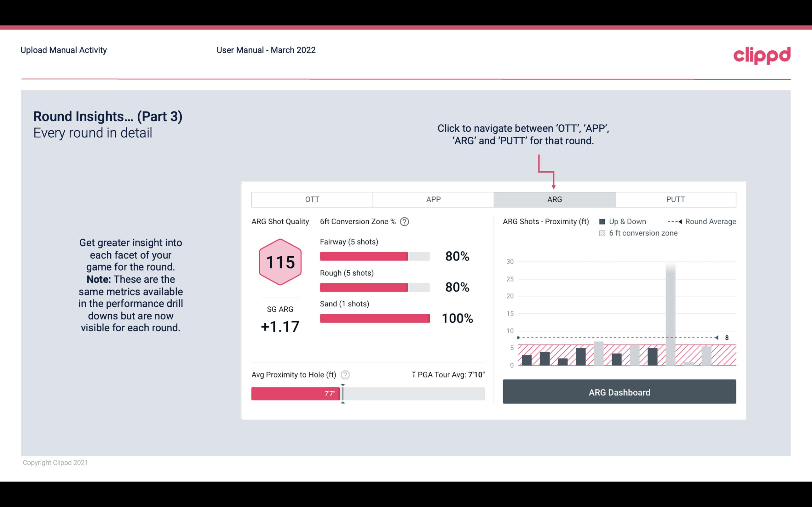
Task: Click the Upload Manual Activity link
Action: (63, 50)
